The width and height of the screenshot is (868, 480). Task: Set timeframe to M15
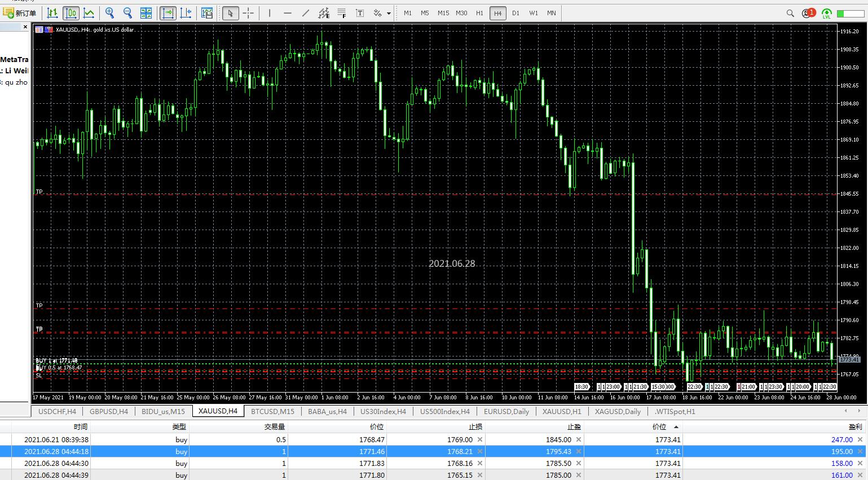click(443, 13)
